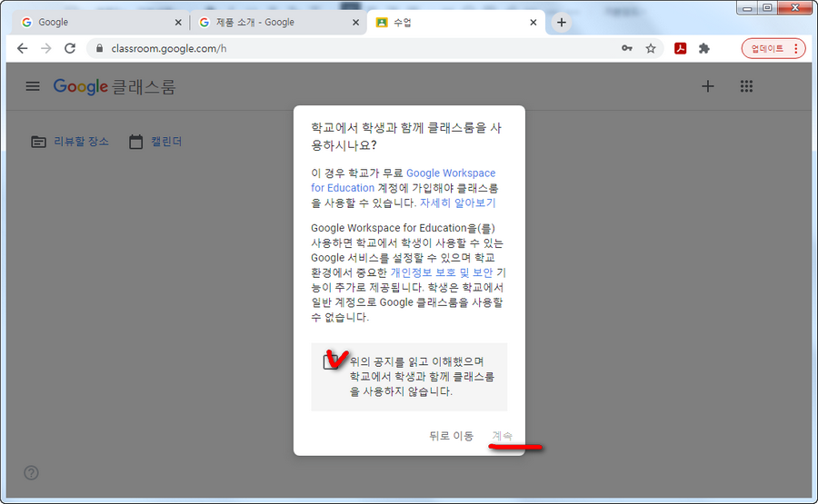Screen dimensions: 818x504
Task: Open the saved passwords key icon
Action: pyautogui.click(x=626, y=48)
